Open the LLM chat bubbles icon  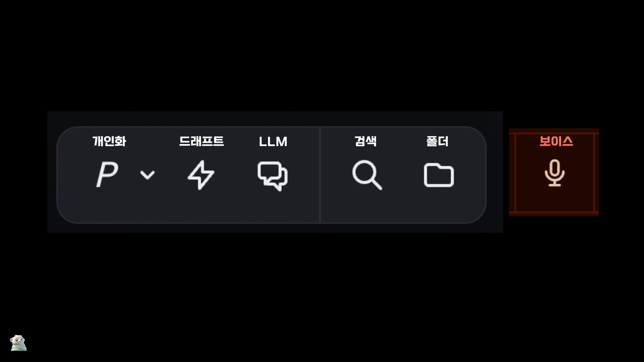pyautogui.click(x=272, y=176)
